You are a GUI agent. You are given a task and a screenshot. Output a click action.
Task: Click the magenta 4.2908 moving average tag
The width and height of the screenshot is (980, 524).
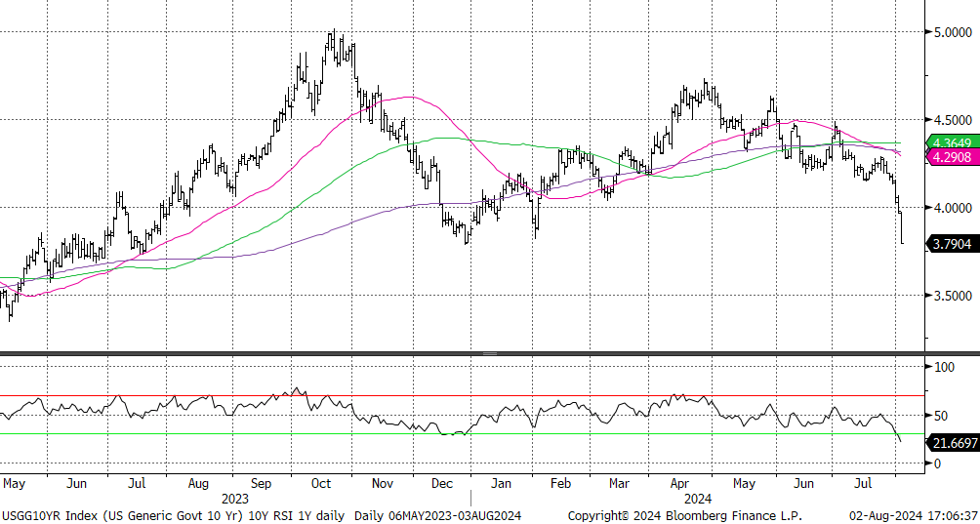pyautogui.click(x=952, y=156)
